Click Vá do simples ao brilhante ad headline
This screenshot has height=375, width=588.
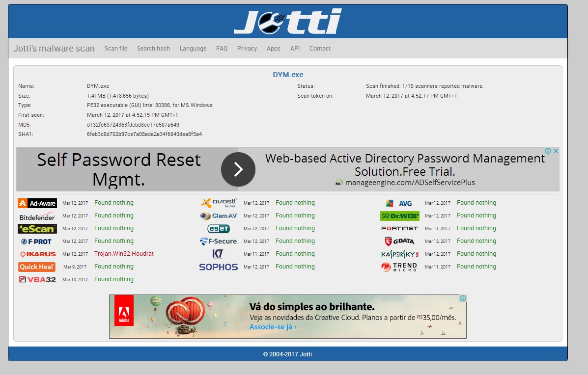pos(312,307)
